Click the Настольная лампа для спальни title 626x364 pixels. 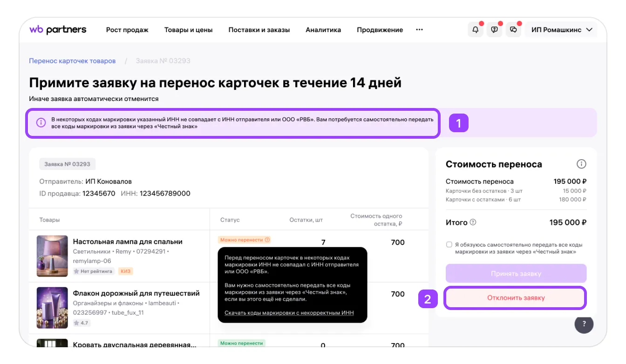128,242
